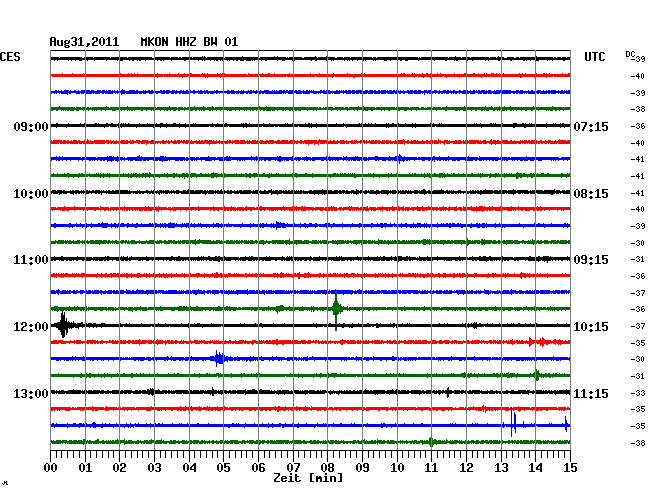Click the 09 minute axis tick label
Image resolution: width=650 pixels, height=494 pixels.
(362, 467)
